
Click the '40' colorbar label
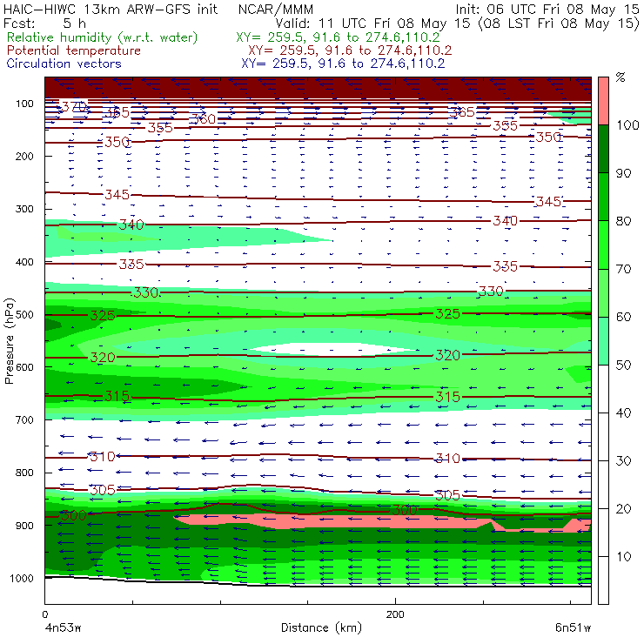pyautogui.click(x=623, y=413)
